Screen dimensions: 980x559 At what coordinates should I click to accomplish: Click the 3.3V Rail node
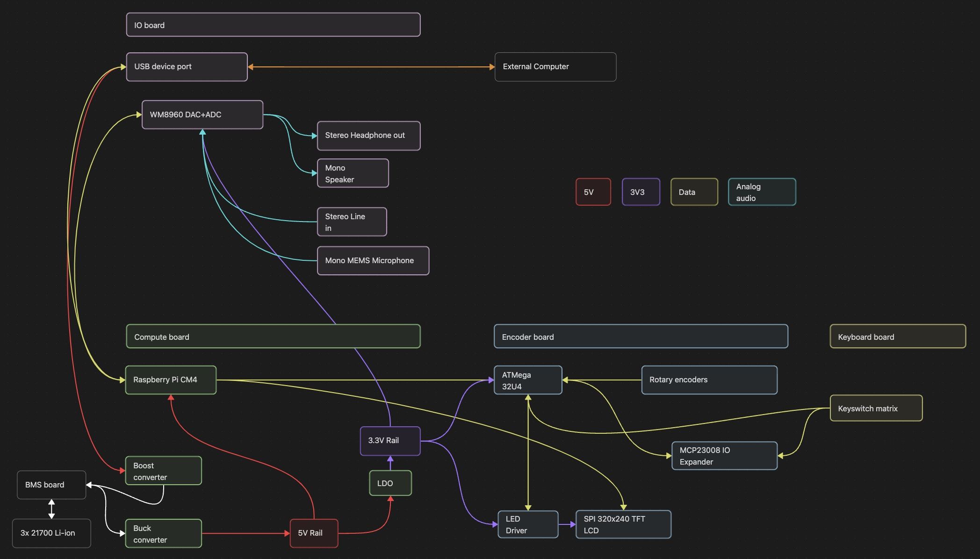(x=390, y=441)
